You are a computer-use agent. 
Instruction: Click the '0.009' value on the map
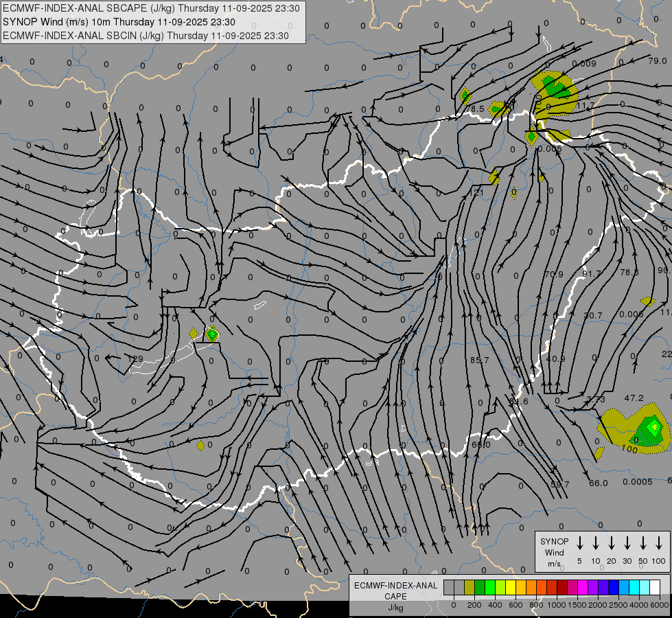(584, 64)
